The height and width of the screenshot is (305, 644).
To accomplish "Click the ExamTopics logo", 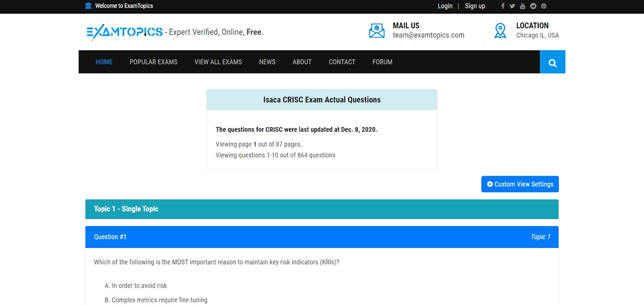I will point(125,32).
